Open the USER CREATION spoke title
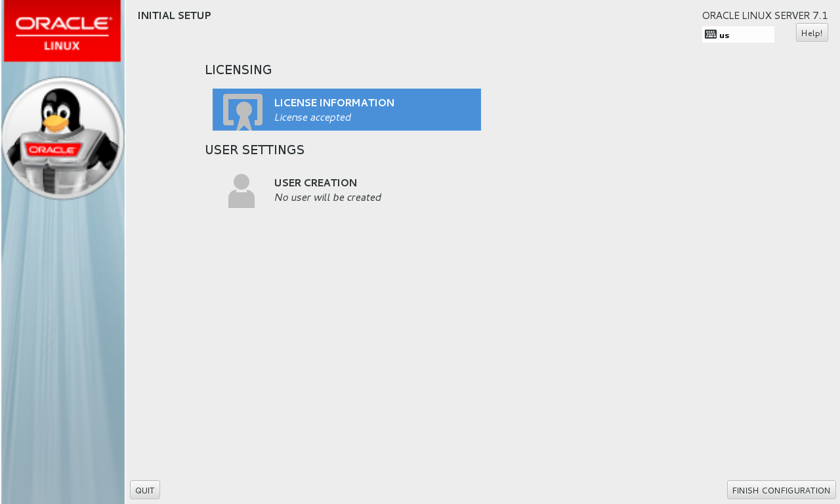This screenshot has height=504, width=840. pyautogui.click(x=316, y=183)
